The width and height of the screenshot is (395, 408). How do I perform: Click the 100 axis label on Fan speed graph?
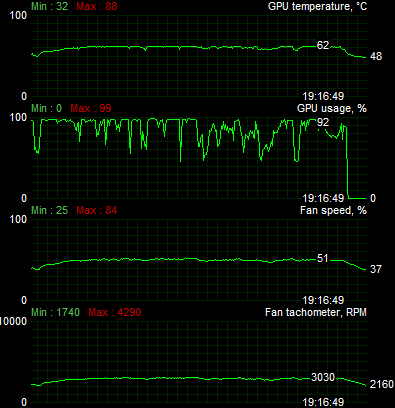18,219
